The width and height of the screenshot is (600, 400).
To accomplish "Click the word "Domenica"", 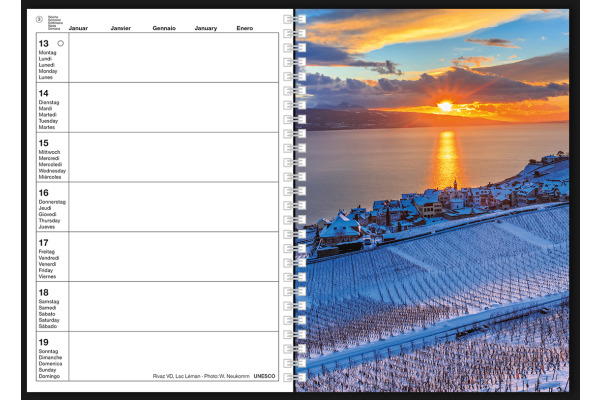I will [x=51, y=364].
